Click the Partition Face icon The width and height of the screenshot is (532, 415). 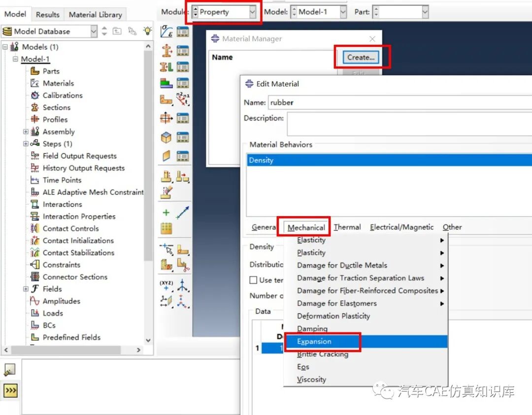click(x=183, y=250)
